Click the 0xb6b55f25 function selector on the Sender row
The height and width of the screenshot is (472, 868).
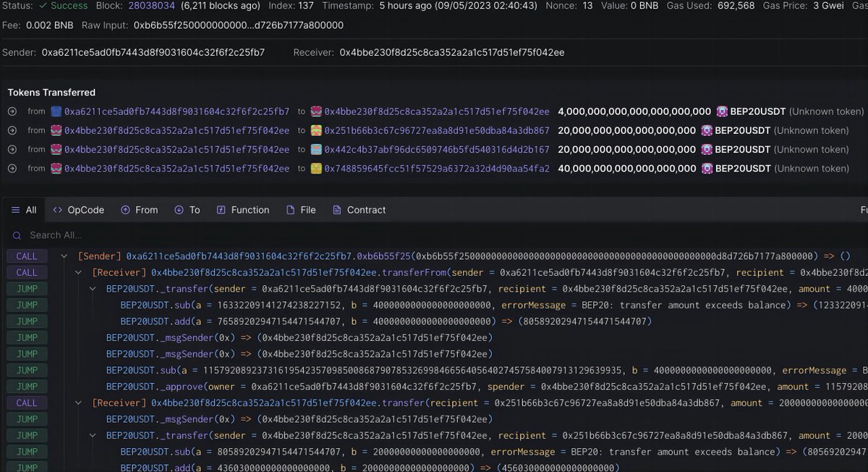tap(383, 256)
